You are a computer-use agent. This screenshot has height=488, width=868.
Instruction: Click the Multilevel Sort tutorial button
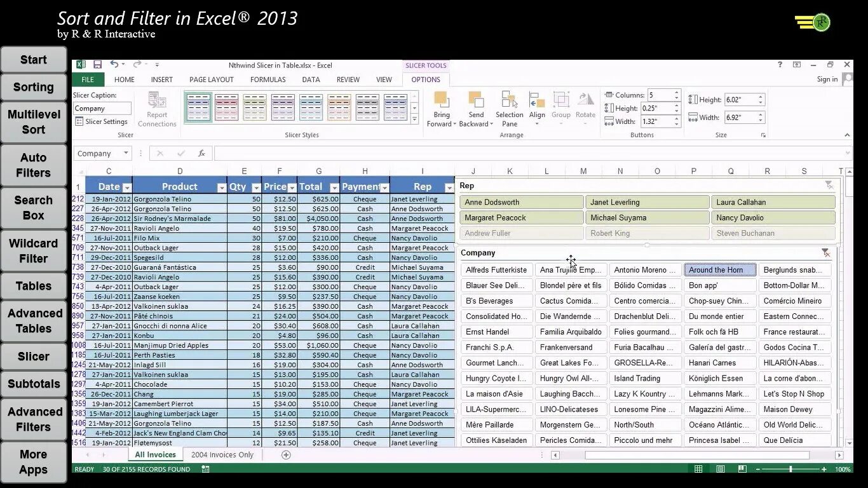pyautogui.click(x=34, y=122)
